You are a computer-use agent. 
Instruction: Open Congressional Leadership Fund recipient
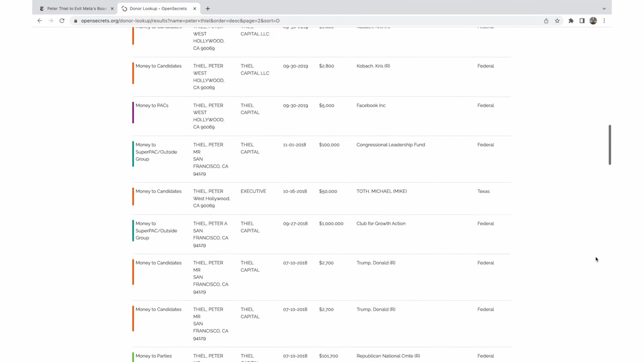coord(391,145)
